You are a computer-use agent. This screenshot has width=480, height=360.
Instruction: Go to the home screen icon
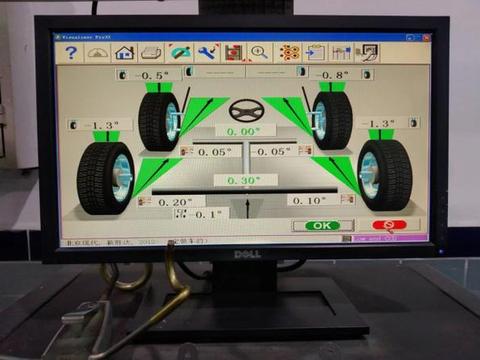pos(124,53)
